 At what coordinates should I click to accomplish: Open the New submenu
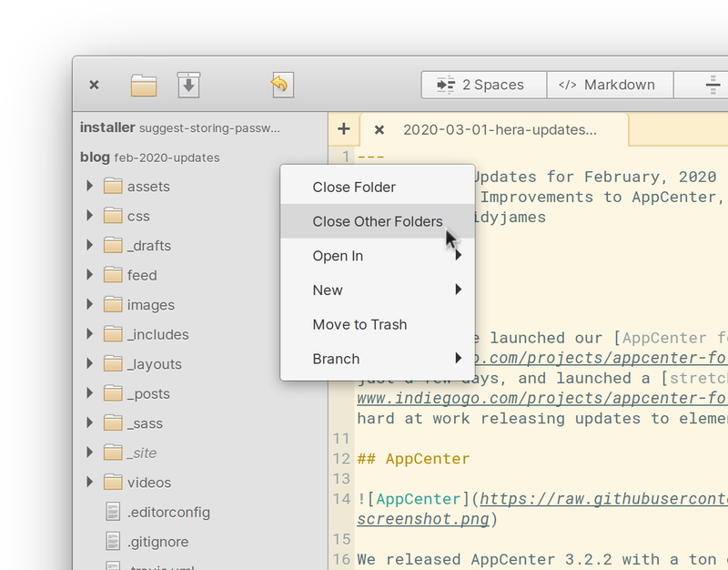click(x=378, y=290)
